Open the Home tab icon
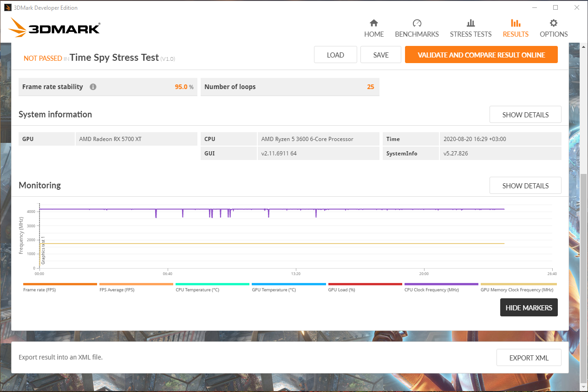 point(373,23)
